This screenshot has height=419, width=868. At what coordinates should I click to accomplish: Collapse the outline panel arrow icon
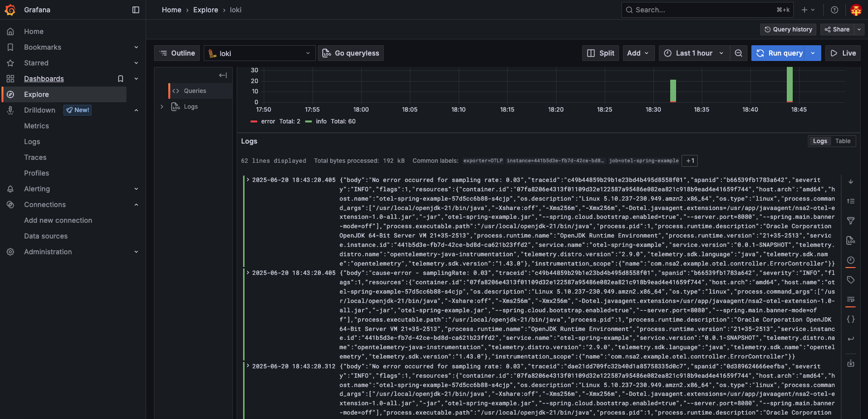pos(223,75)
